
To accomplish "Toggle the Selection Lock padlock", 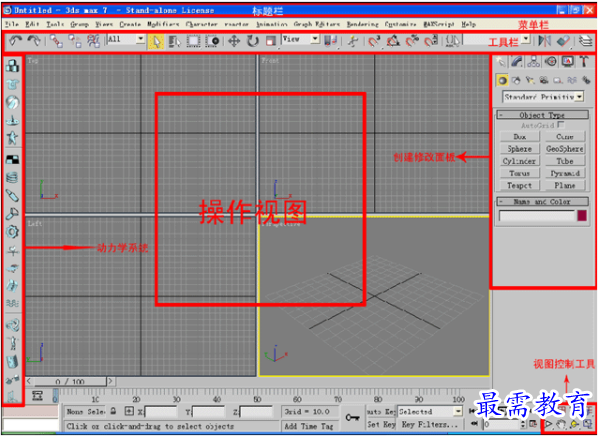I will tap(113, 411).
